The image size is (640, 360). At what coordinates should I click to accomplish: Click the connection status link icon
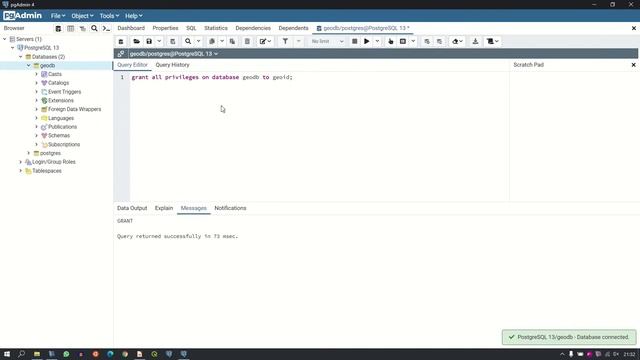click(121, 54)
